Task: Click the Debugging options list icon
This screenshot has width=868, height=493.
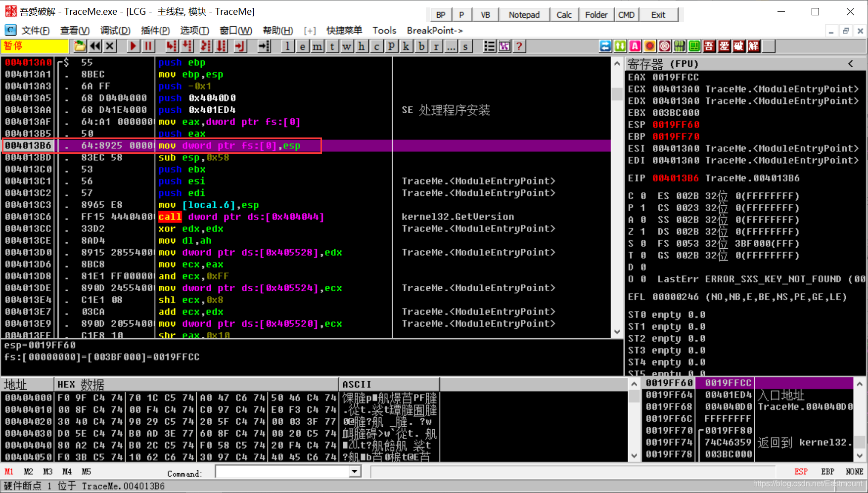Action: 489,46
